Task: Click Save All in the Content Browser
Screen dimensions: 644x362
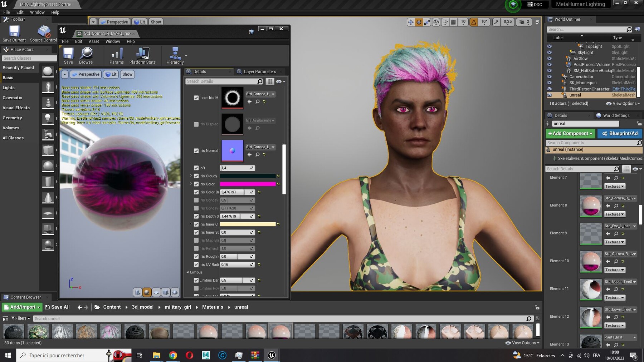Action: coord(57,307)
